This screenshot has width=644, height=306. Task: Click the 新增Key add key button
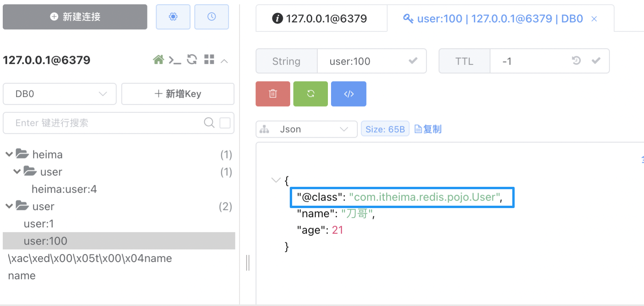178,94
